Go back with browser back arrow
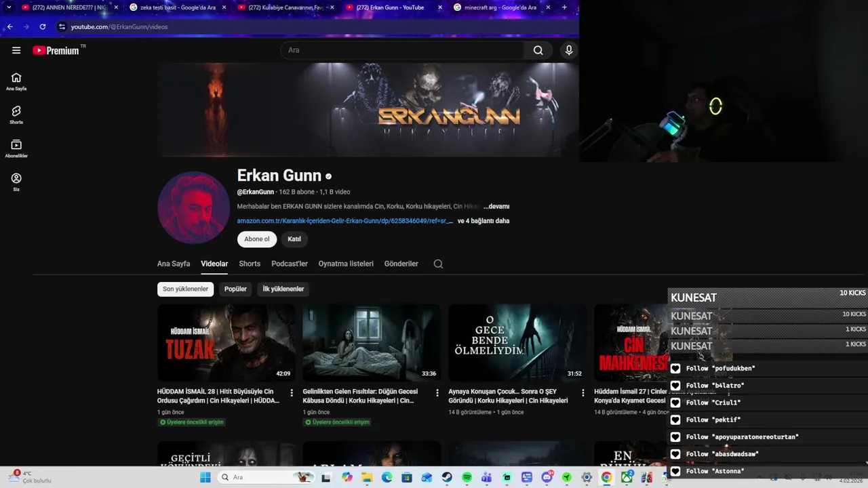 (9, 26)
